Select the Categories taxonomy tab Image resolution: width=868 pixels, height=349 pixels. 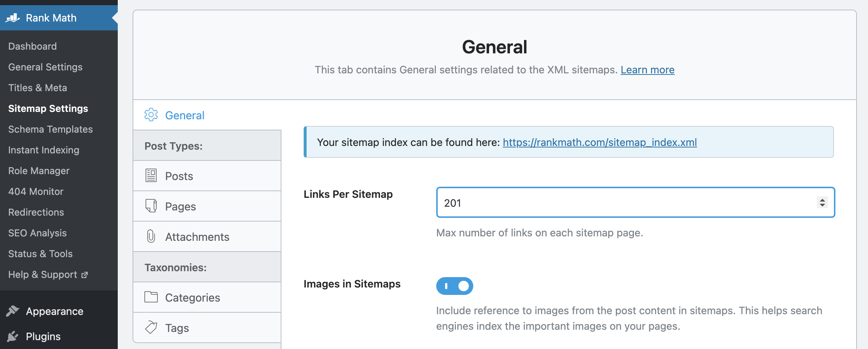pos(193,298)
